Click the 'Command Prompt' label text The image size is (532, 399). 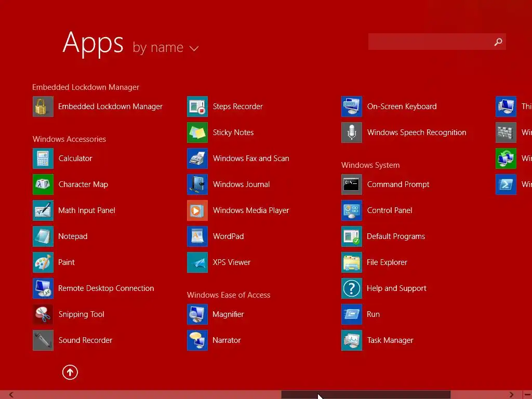pos(398,184)
